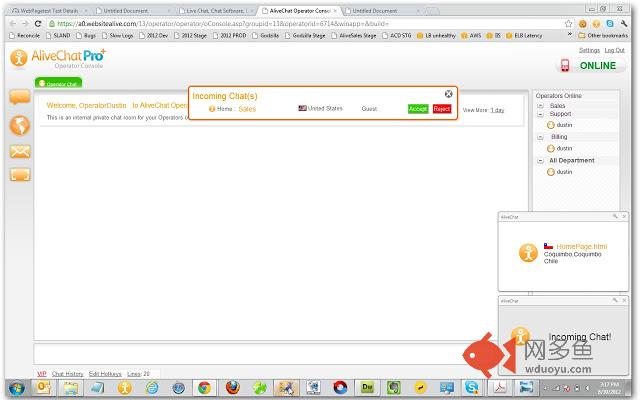
Task: Click the Sales department text in popup
Action: coord(247,109)
